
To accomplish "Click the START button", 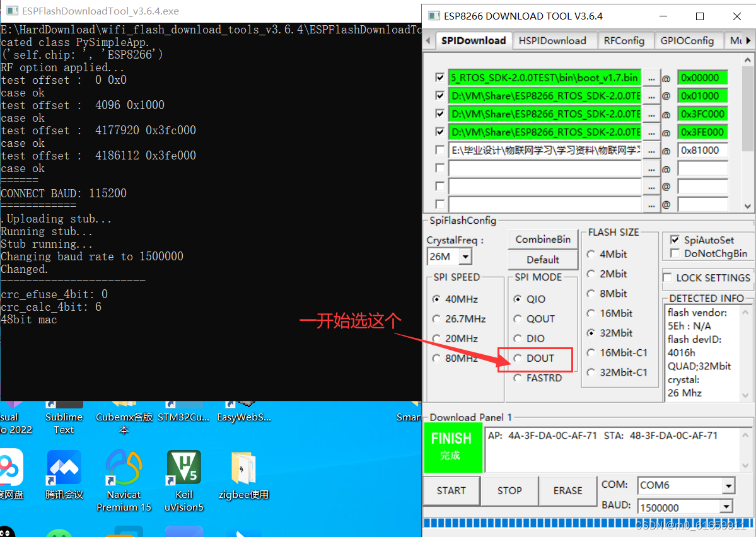I will click(451, 491).
